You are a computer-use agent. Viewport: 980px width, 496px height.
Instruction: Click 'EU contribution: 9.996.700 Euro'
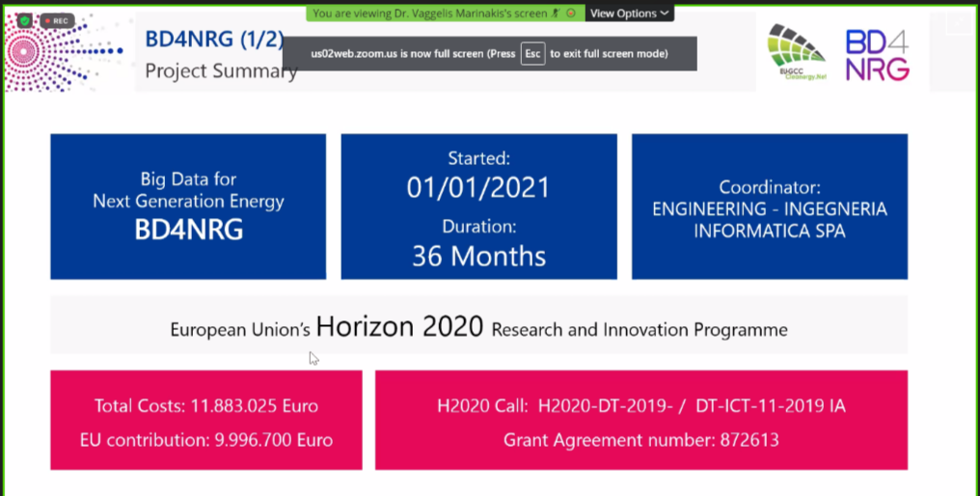tap(206, 440)
